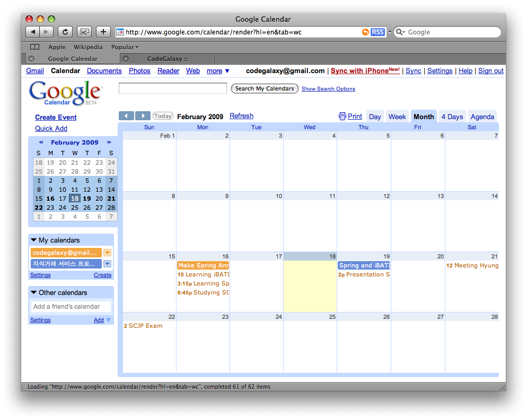Click the Google Calendar logo

click(x=65, y=93)
